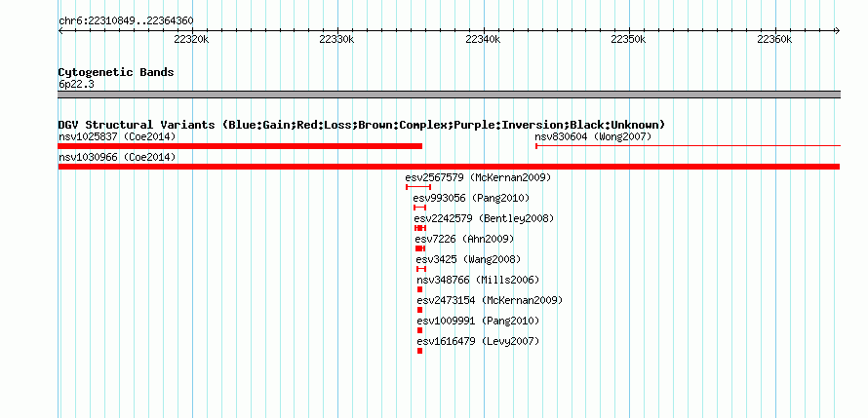Image resolution: width=868 pixels, height=418 pixels.
Task: Select the esv7226 red glyph
Action: point(420,248)
